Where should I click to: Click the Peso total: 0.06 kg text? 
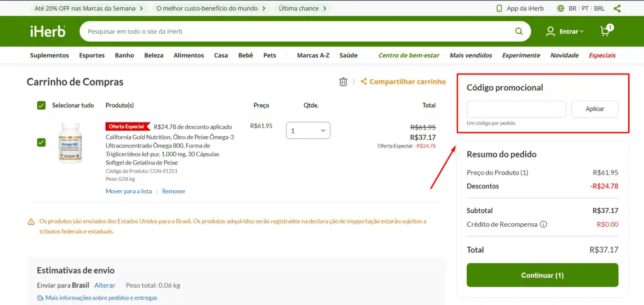point(153,285)
